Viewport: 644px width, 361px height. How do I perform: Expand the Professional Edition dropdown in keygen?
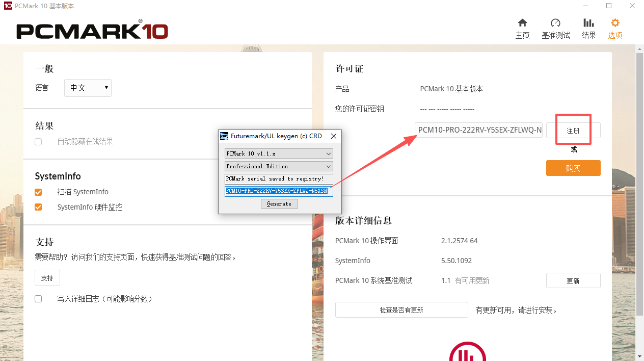tap(279, 166)
